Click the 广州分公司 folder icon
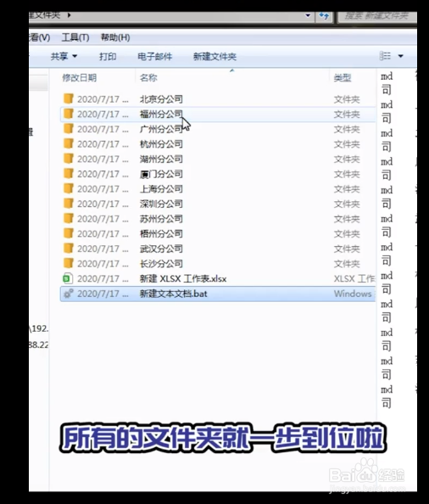 [68, 129]
